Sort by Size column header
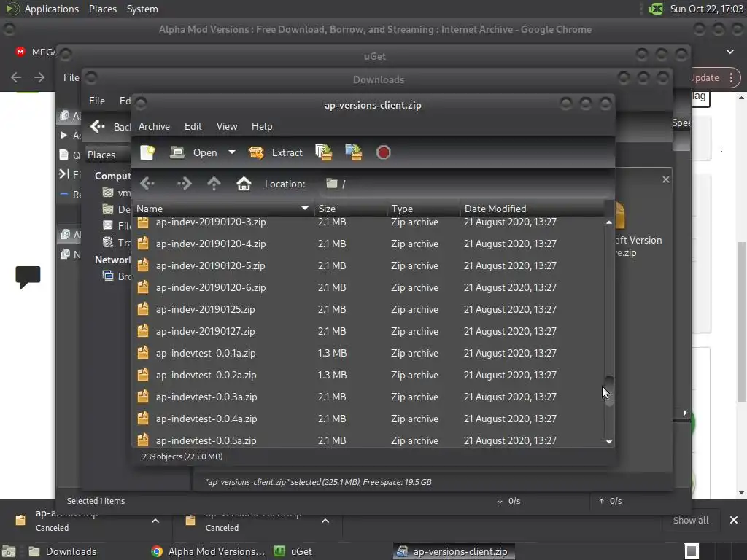This screenshot has width=747, height=560. coord(351,209)
